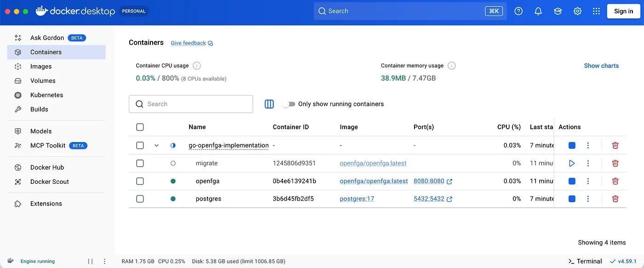Open more actions menu for migrate
This screenshot has height=268, width=644.
coord(588,163)
